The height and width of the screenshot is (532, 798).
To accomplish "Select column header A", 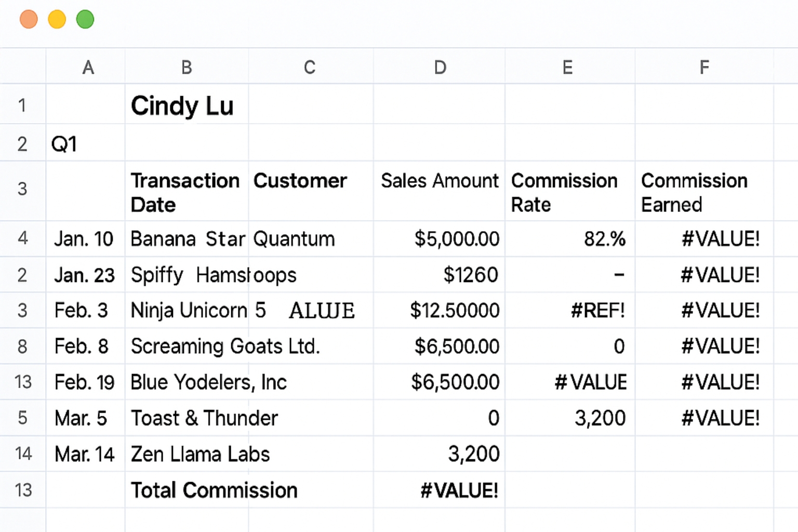I will [87, 66].
